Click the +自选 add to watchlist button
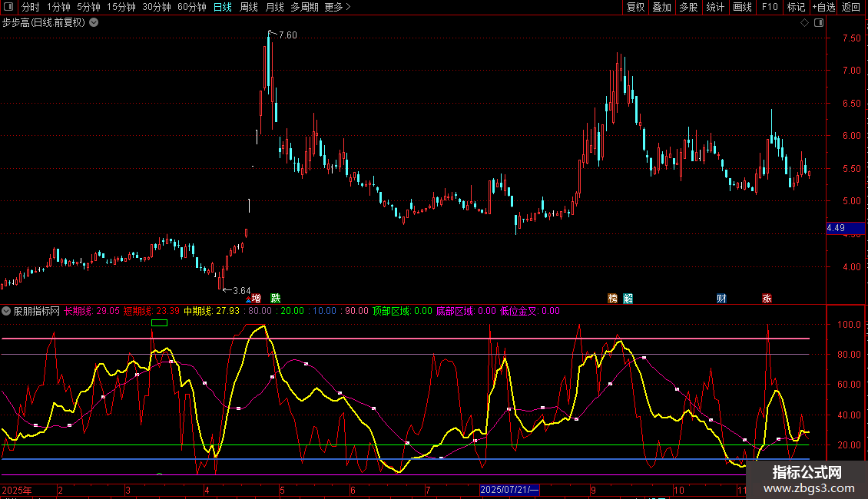Viewport: 868px width, 499px height. 823,7
